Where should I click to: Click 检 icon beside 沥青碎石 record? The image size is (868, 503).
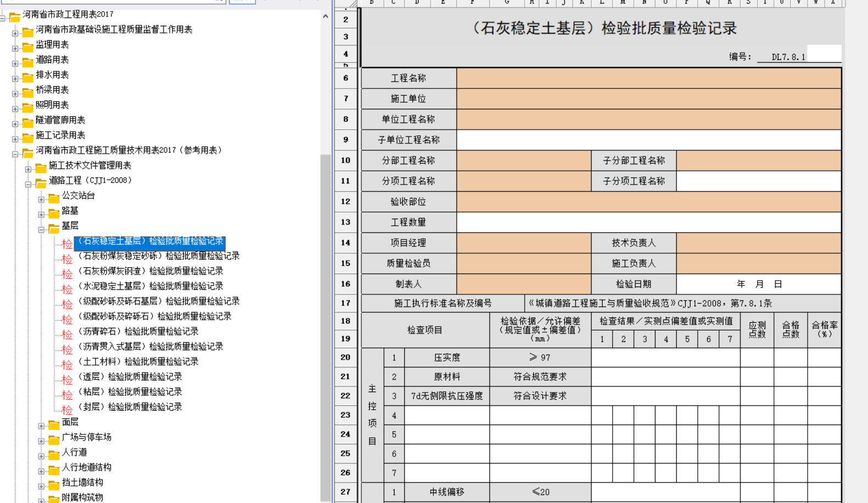67,334
